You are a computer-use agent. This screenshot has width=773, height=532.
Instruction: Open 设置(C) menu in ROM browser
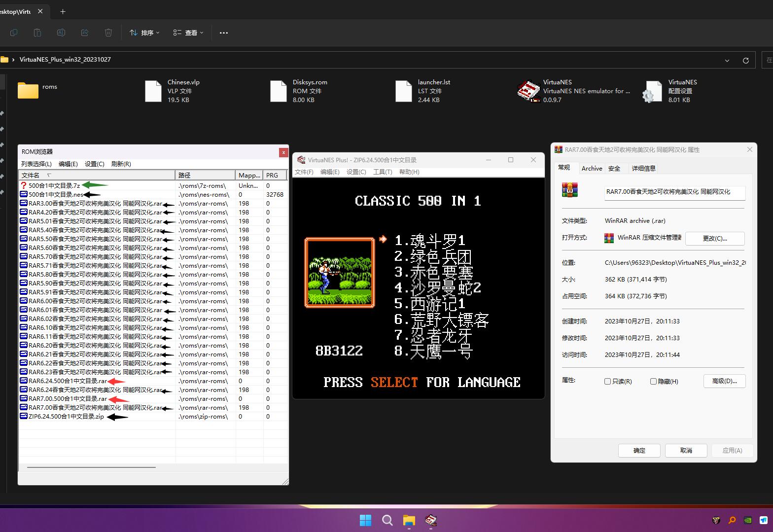coord(94,164)
